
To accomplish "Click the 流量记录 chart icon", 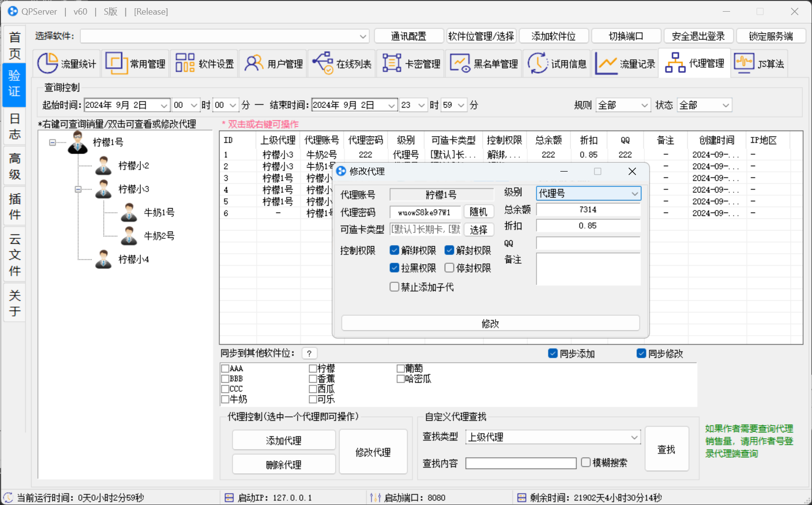I will (606, 63).
